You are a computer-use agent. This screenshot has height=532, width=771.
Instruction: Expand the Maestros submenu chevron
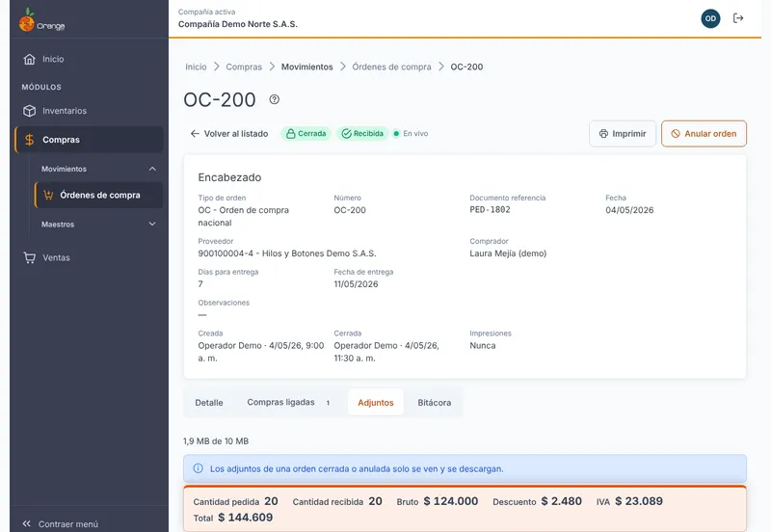152,224
